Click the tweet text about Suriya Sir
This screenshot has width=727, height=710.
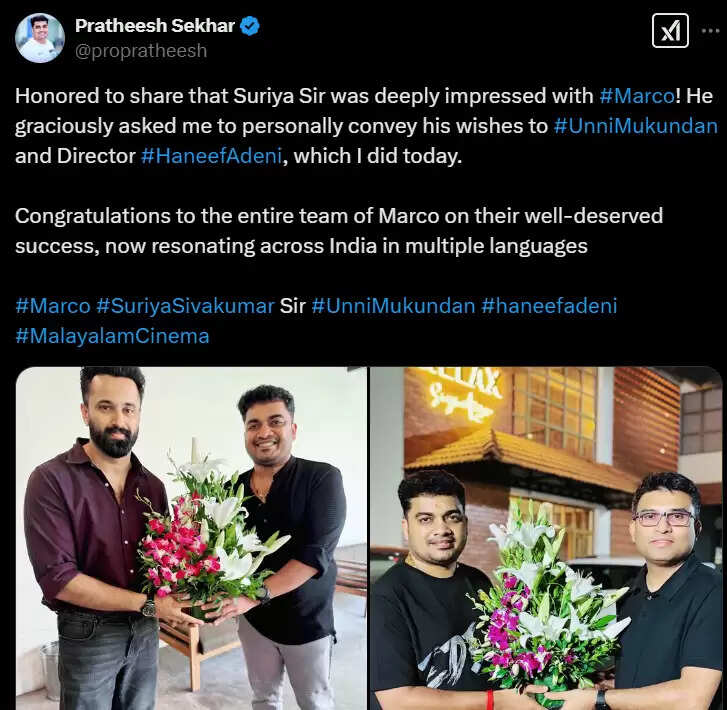click(366, 126)
